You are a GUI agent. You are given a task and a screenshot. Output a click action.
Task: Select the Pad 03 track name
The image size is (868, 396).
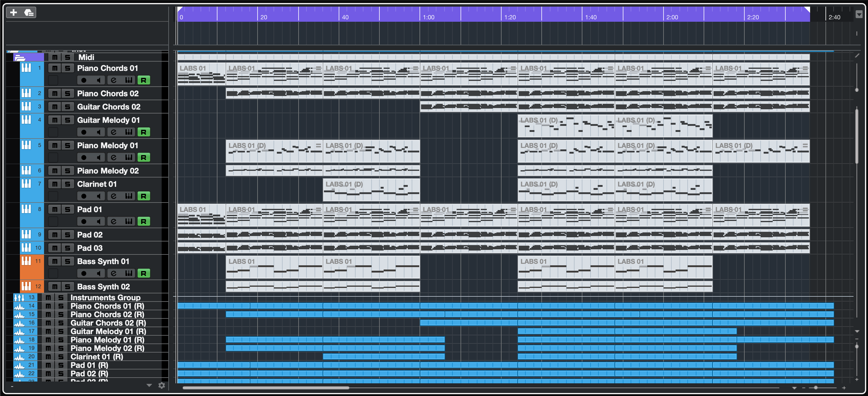pyautogui.click(x=90, y=248)
